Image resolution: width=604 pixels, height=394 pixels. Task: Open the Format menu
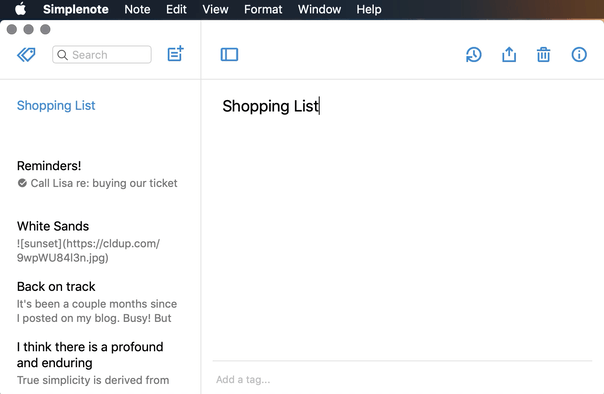pyautogui.click(x=263, y=9)
